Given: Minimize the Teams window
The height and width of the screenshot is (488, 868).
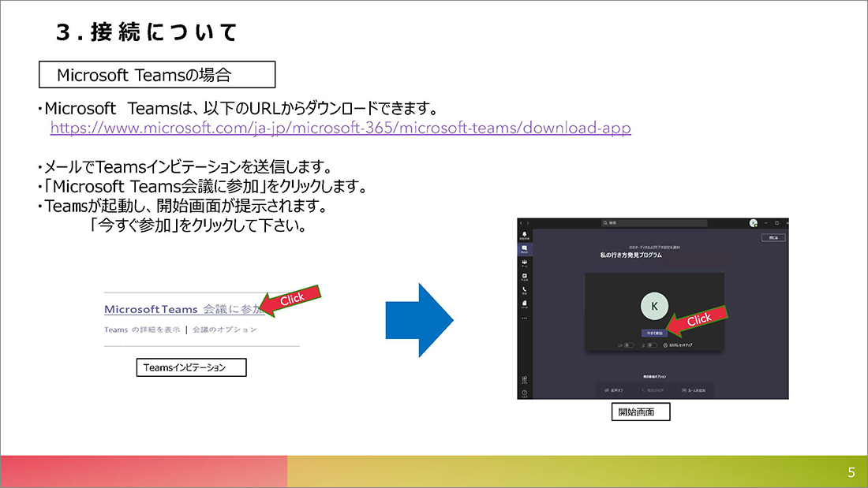Looking at the screenshot, I should click(766, 223).
